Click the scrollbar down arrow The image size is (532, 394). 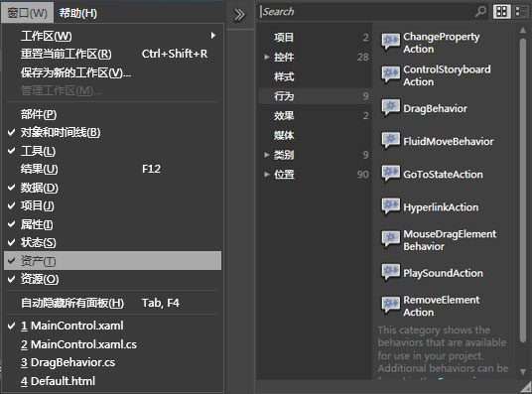(x=523, y=372)
